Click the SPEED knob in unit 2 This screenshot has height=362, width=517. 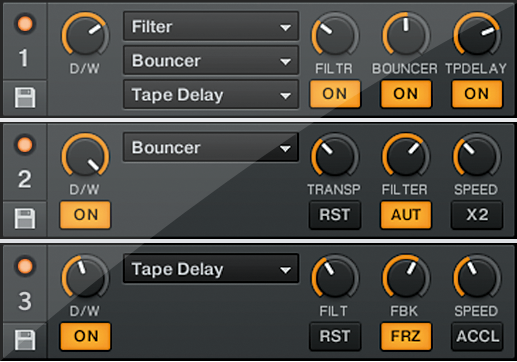(477, 156)
